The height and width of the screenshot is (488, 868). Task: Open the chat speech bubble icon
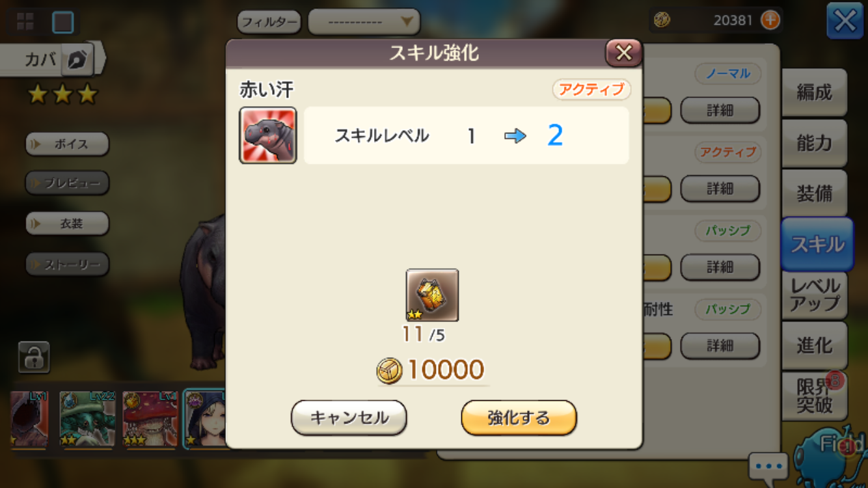click(x=768, y=466)
